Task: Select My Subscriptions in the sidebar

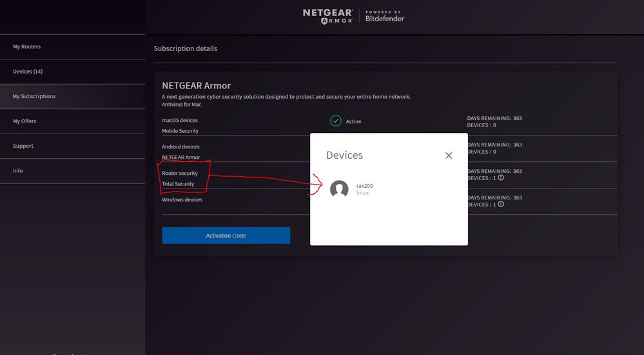Action: coord(34,96)
